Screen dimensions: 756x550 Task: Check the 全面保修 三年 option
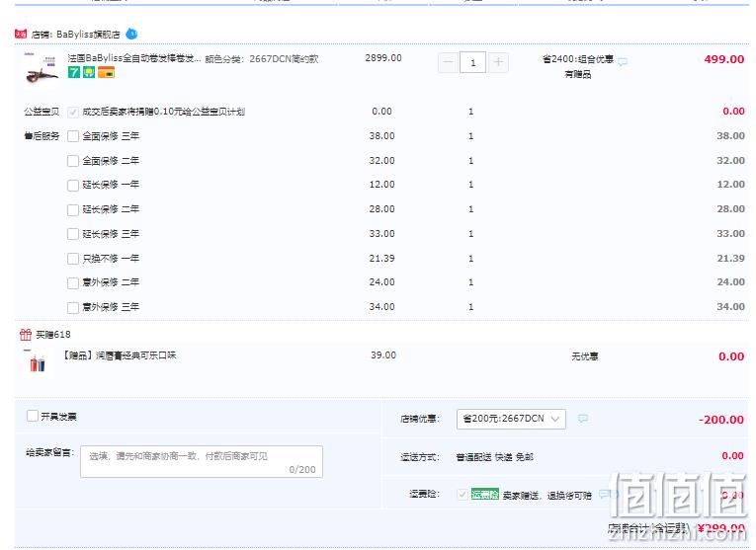pyautogui.click(x=73, y=136)
